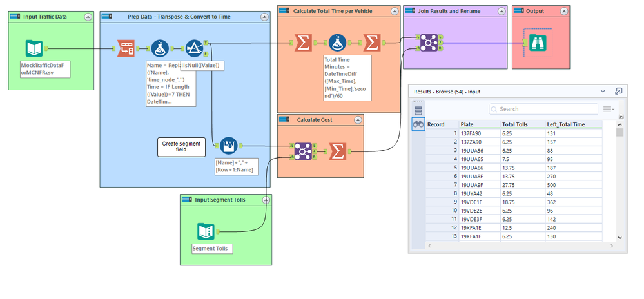644x299 pixels.
Task: Switch to the metadata view icon in Results
Action: (x=418, y=110)
